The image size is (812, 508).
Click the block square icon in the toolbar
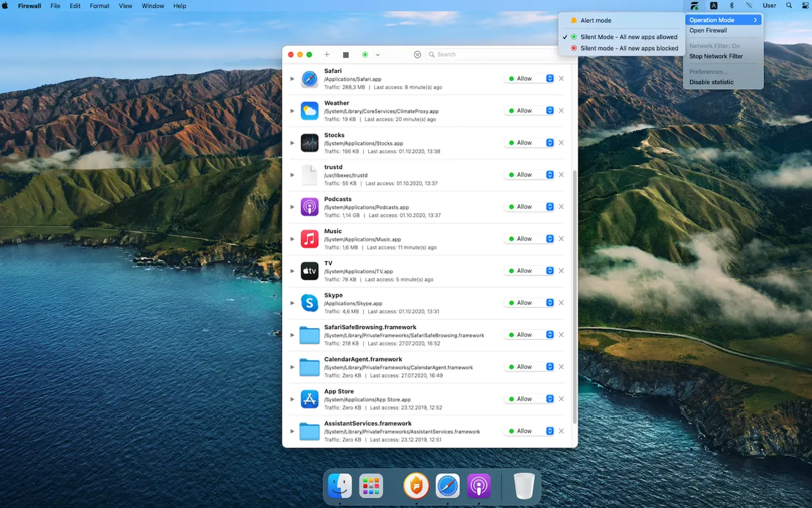point(345,54)
